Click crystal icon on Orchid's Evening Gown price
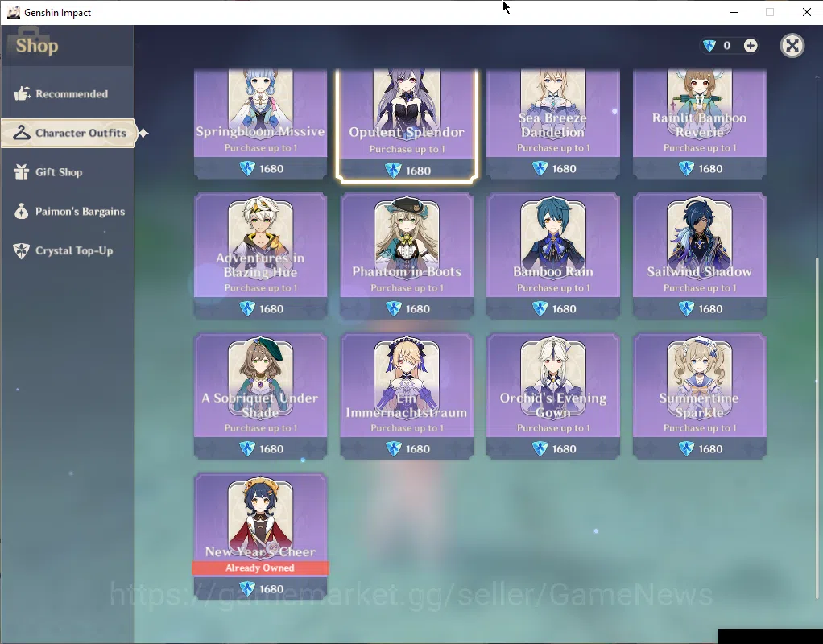823x644 pixels. coord(540,448)
